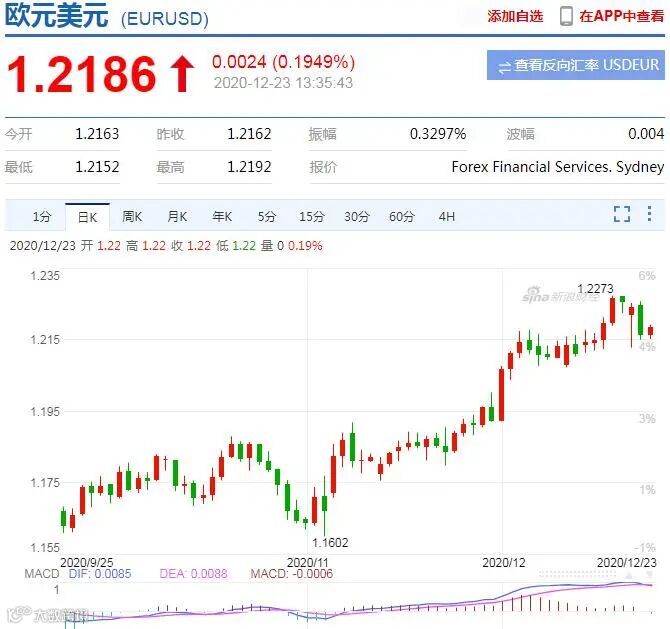Screen dimensions: 670x629
Task: Click the 今开 value 1.2163
Action: (97, 134)
